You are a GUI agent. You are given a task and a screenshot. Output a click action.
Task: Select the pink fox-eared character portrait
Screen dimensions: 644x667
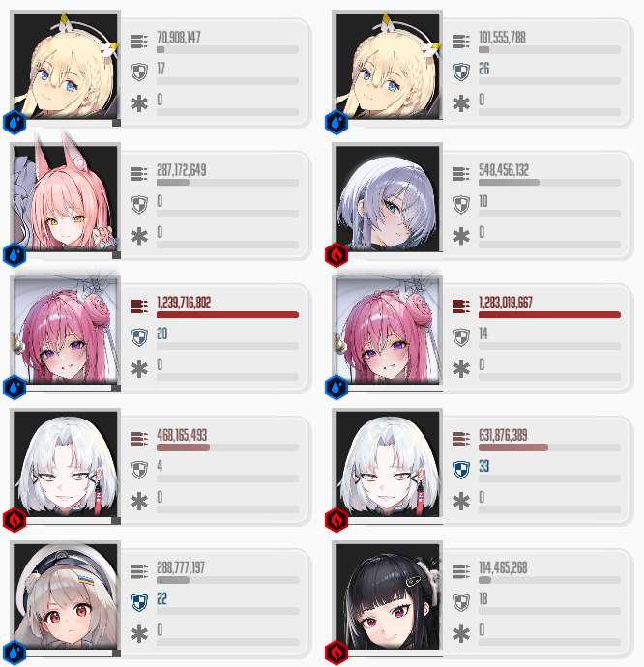[65, 198]
